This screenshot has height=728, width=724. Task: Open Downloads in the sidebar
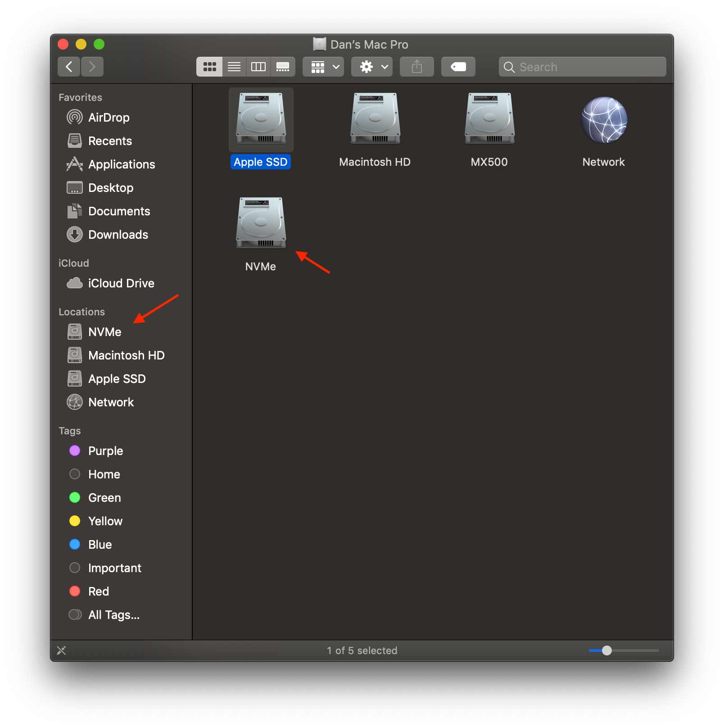click(122, 235)
